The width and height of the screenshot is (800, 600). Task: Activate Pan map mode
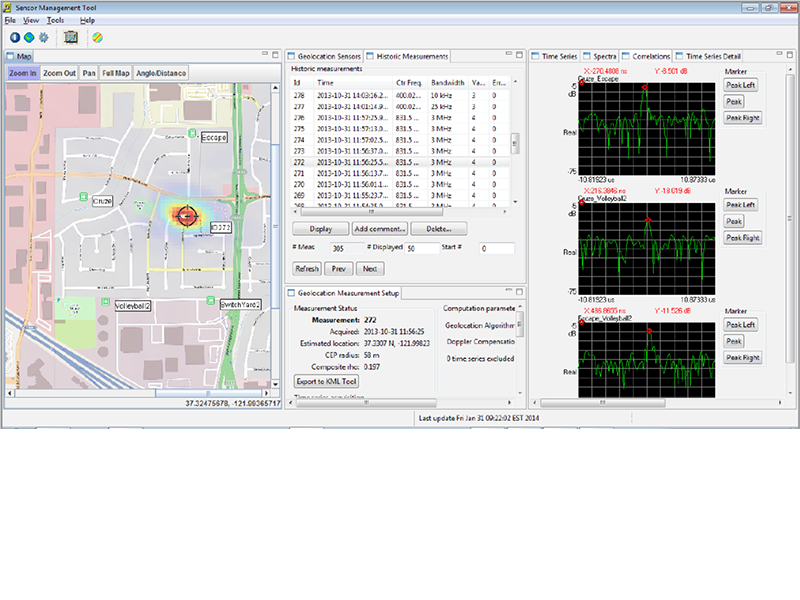click(89, 73)
